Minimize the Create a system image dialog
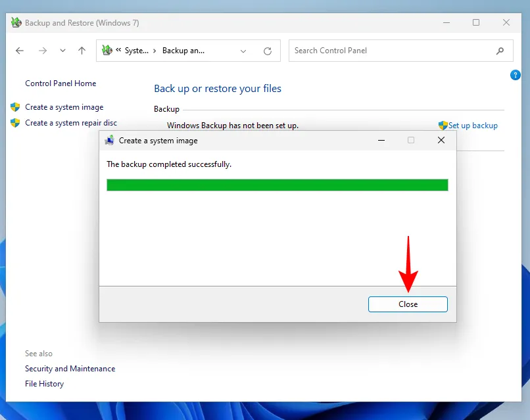 (x=381, y=140)
